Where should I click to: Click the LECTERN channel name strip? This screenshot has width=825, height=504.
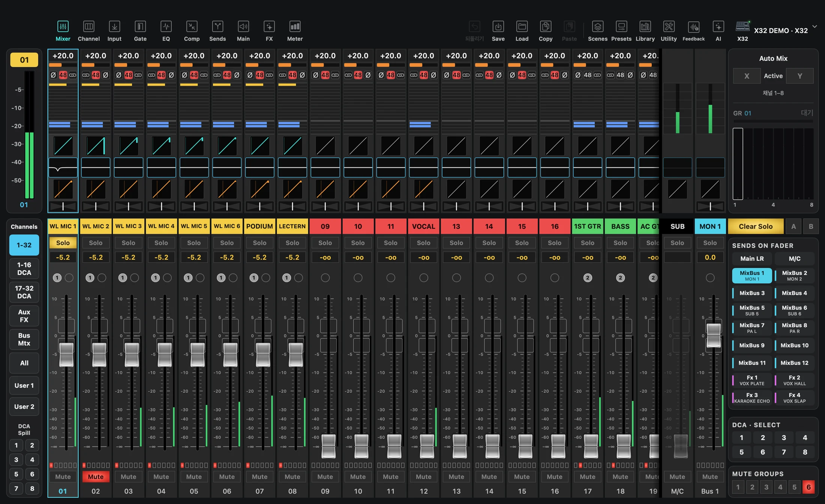click(x=292, y=226)
